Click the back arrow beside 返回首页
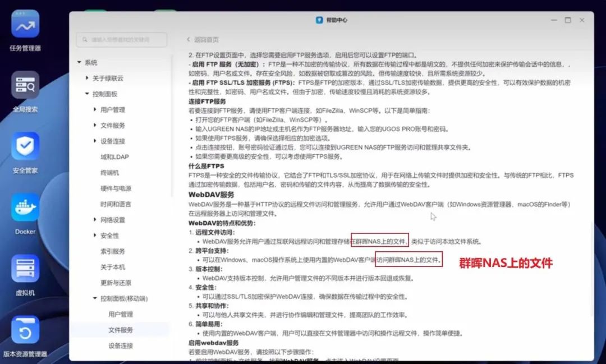This screenshot has height=364, width=606. point(188,39)
